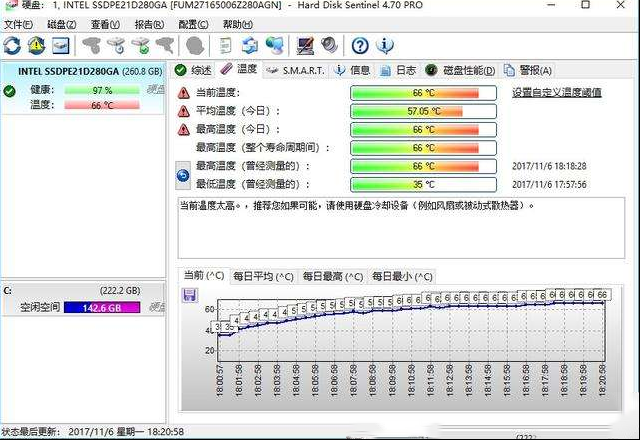The height and width of the screenshot is (440, 640).
Task: Click the 设置自定义温度阈值 link
Action: 557,93
